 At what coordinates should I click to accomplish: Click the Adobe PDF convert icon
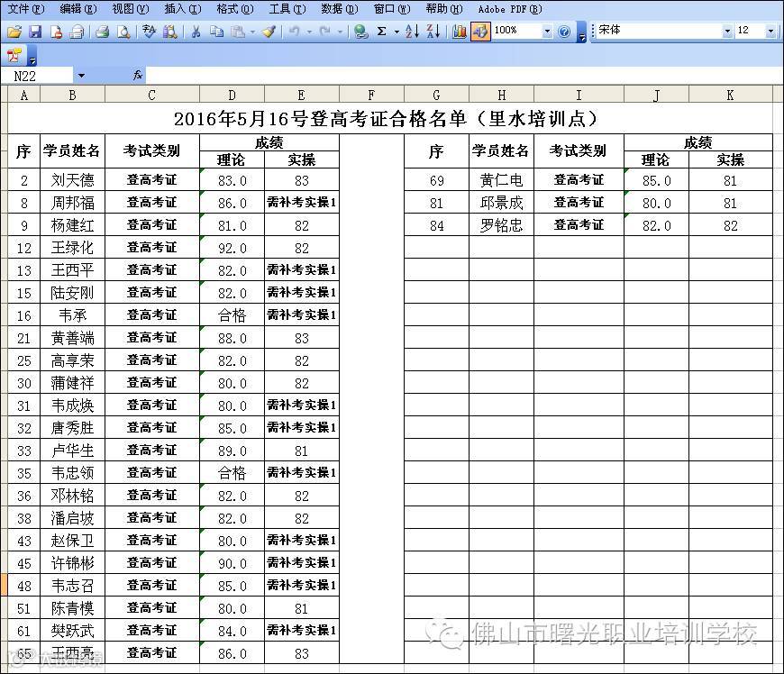click(14, 56)
